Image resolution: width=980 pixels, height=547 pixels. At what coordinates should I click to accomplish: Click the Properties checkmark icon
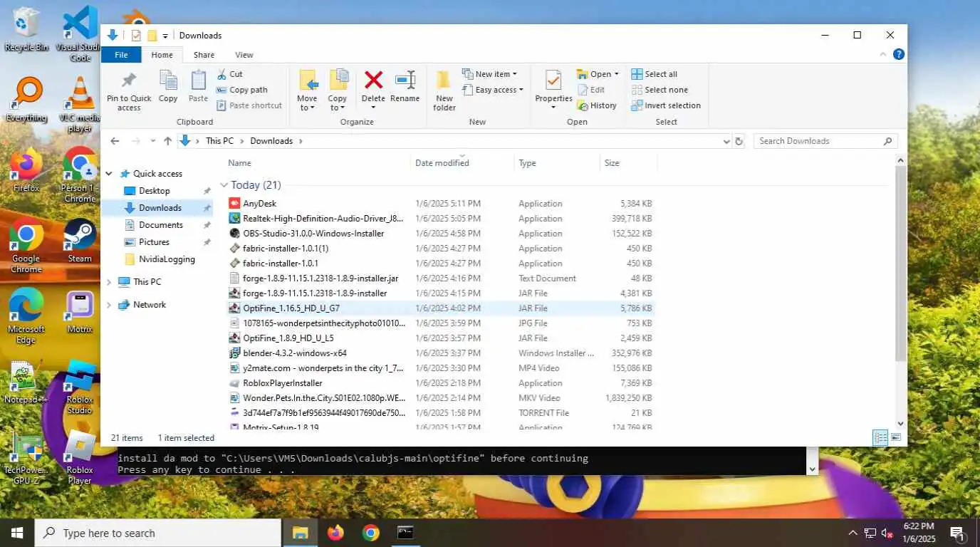pyautogui.click(x=553, y=80)
